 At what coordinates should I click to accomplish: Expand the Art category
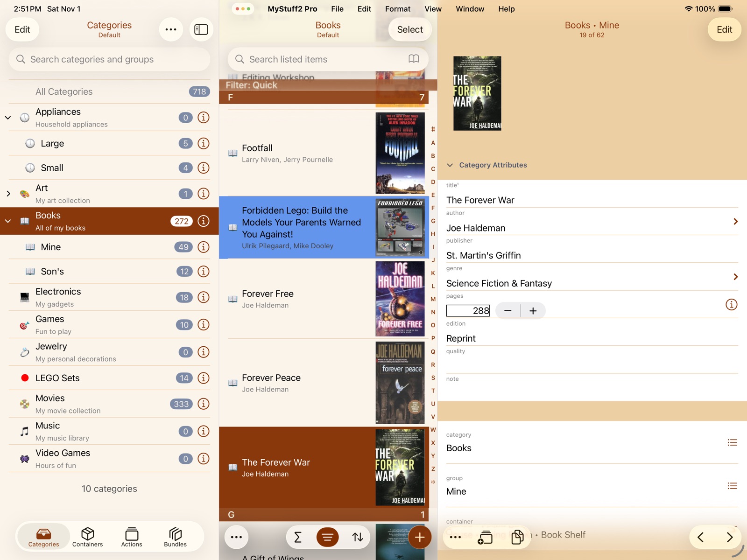pyautogui.click(x=8, y=194)
